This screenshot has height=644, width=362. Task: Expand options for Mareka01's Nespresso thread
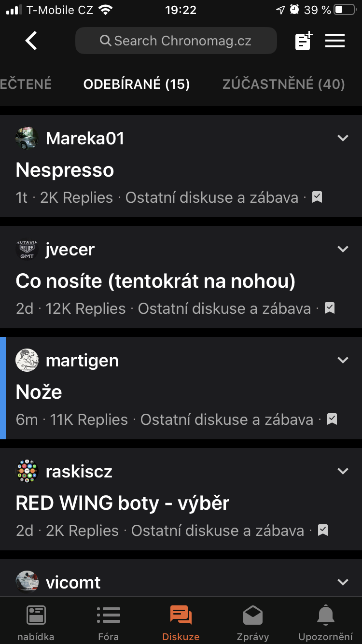(x=343, y=139)
